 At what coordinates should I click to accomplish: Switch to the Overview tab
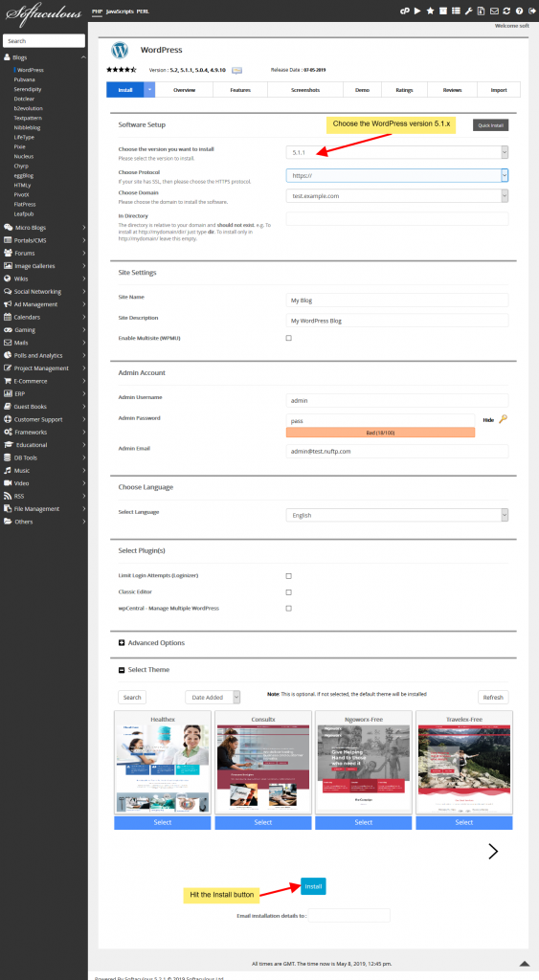click(x=185, y=90)
